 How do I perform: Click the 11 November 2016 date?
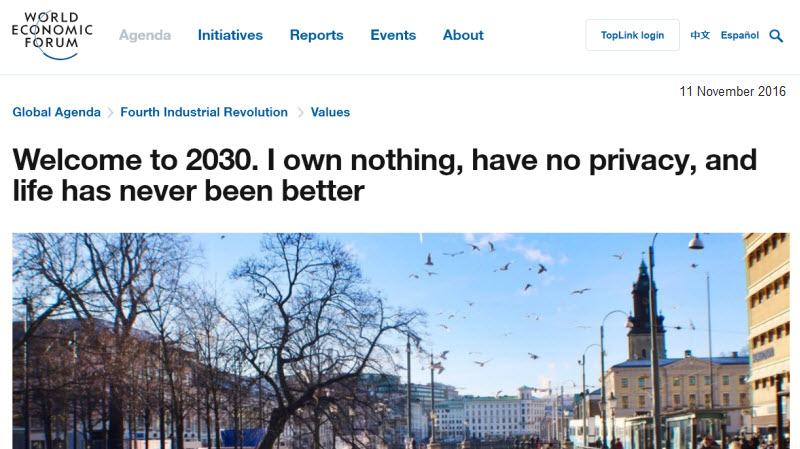pos(733,90)
